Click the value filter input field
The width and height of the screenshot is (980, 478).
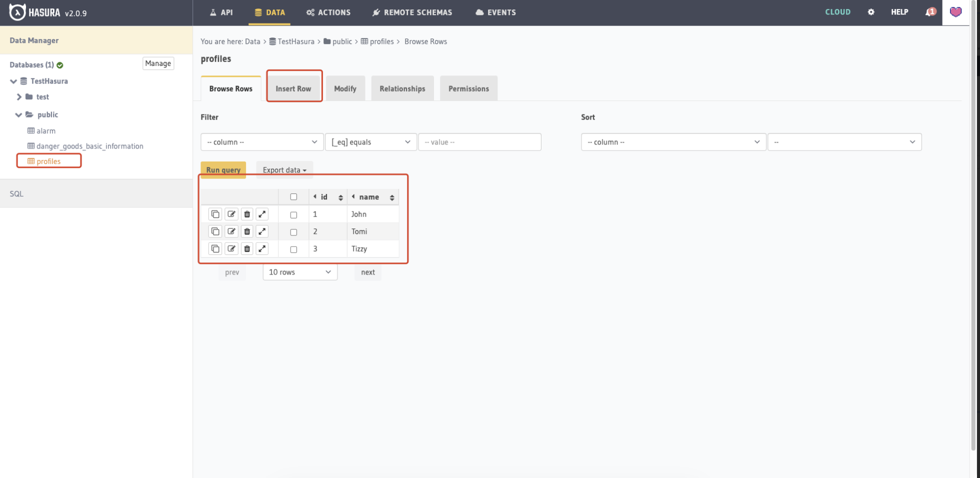(479, 141)
